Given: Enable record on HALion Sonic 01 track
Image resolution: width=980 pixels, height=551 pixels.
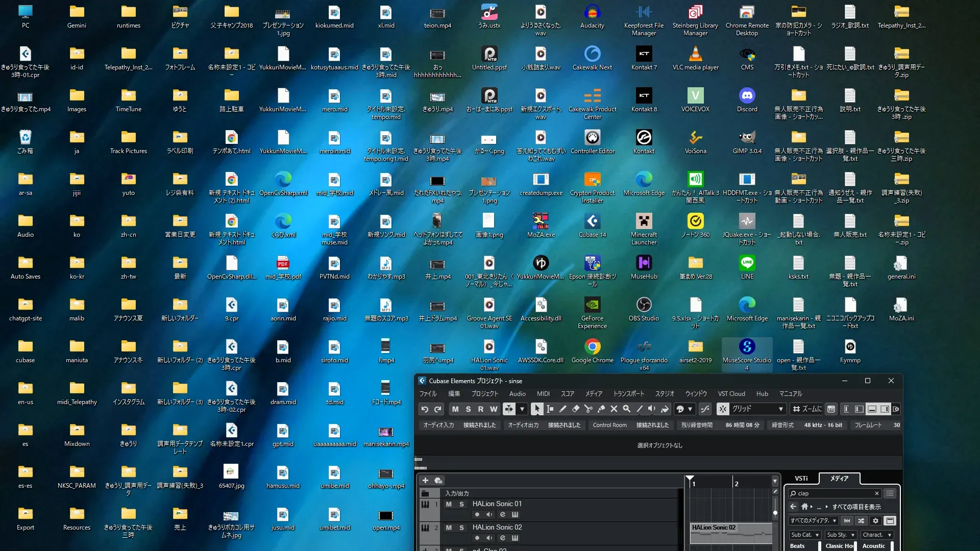Looking at the screenshot, I should coord(477,514).
